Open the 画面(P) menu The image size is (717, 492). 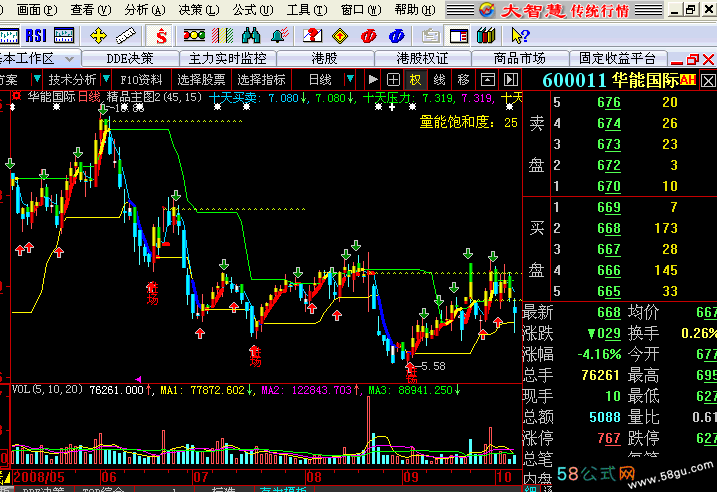37,10
